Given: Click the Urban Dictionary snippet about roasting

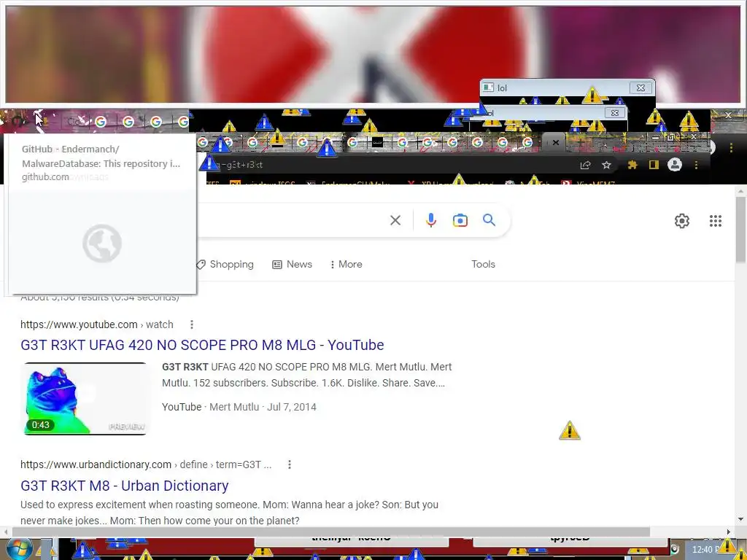Looking at the screenshot, I should pyautogui.click(x=229, y=513).
